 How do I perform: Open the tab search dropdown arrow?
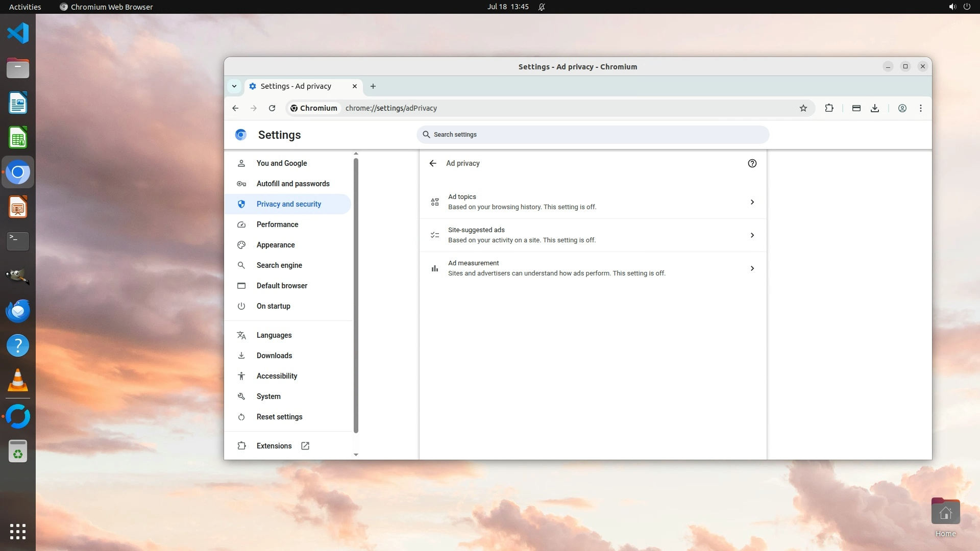[234, 86]
